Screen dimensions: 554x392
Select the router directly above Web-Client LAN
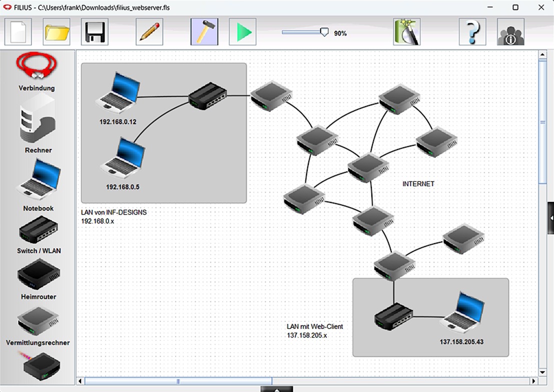click(394, 265)
